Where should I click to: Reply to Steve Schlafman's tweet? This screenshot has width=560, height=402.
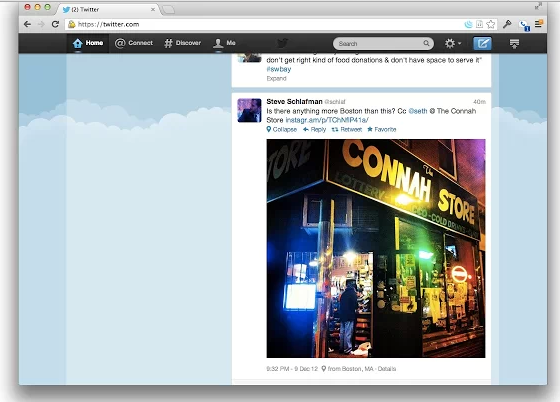tap(315, 129)
